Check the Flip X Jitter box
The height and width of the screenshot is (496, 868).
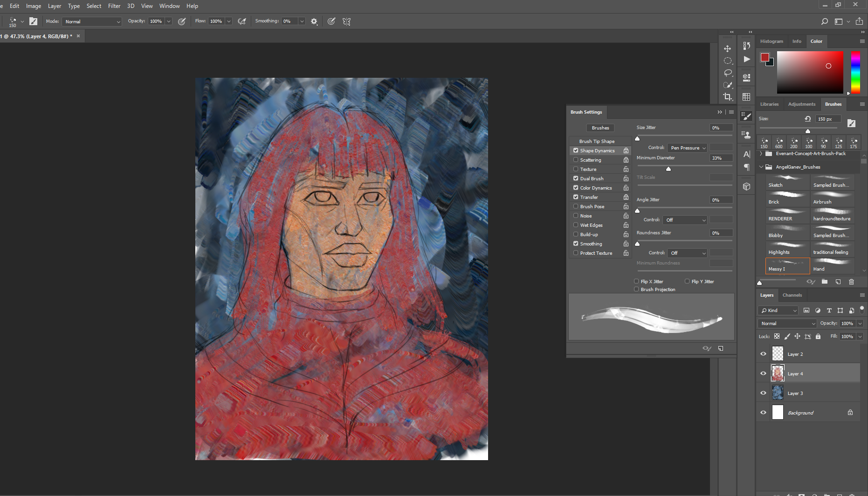pyautogui.click(x=636, y=281)
